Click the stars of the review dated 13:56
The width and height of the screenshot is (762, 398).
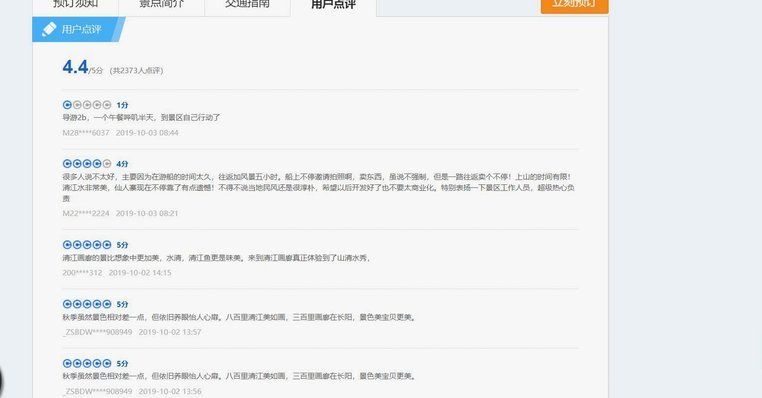(87, 363)
